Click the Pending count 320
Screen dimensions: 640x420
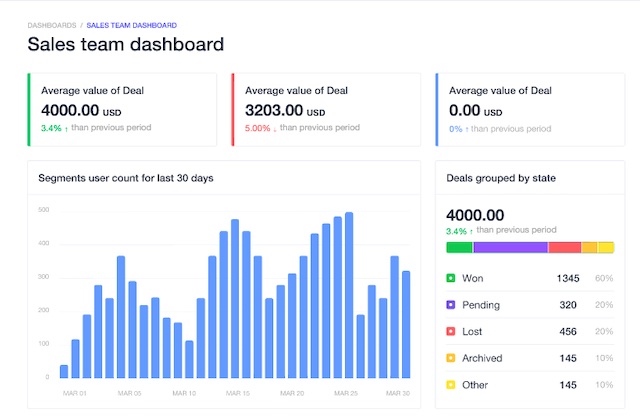(568, 305)
